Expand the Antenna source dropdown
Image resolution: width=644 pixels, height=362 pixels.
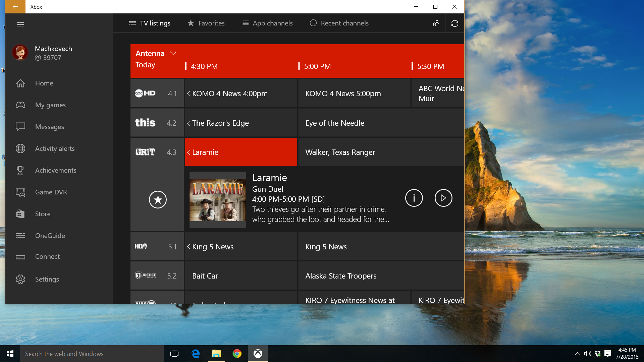coord(173,53)
